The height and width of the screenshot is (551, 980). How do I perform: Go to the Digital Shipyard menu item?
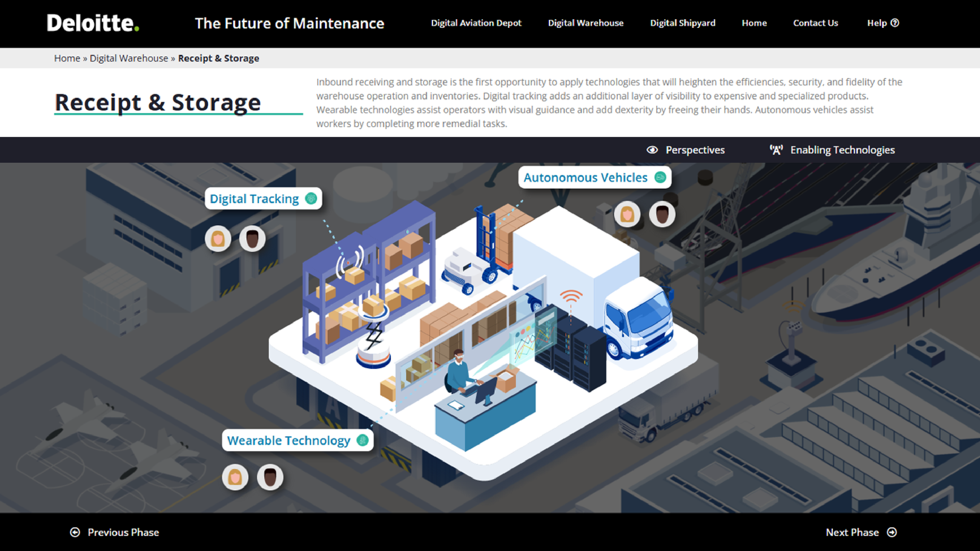pyautogui.click(x=682, y=23)
